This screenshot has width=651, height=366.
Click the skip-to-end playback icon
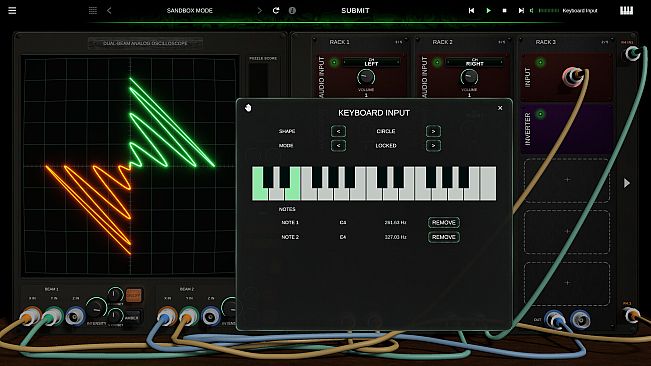tap(521, 10)
